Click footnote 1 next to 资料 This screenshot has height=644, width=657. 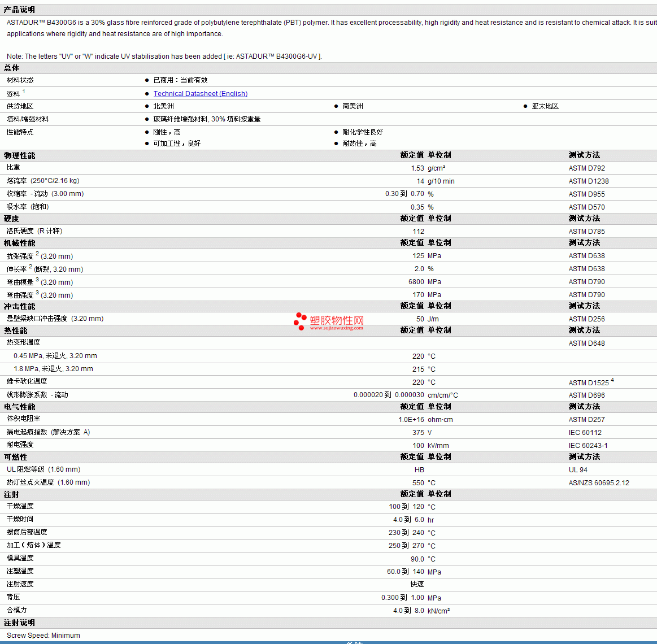click(24, 92)
